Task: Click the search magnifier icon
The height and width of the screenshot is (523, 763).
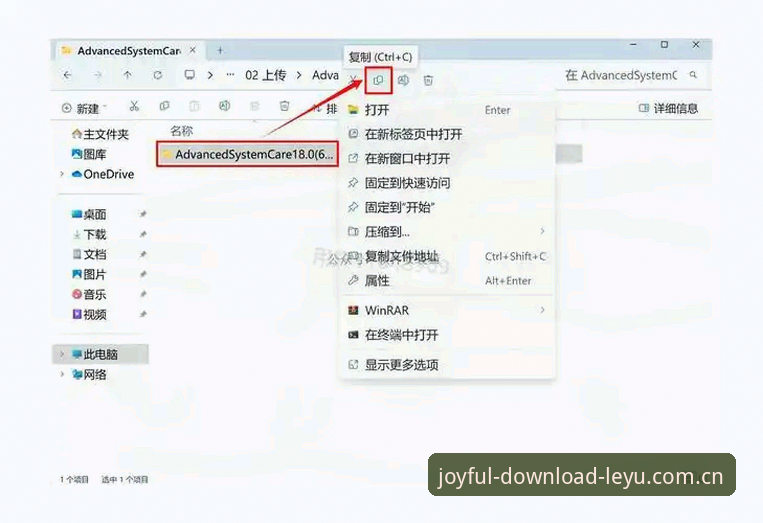Action: coord(693,75)
